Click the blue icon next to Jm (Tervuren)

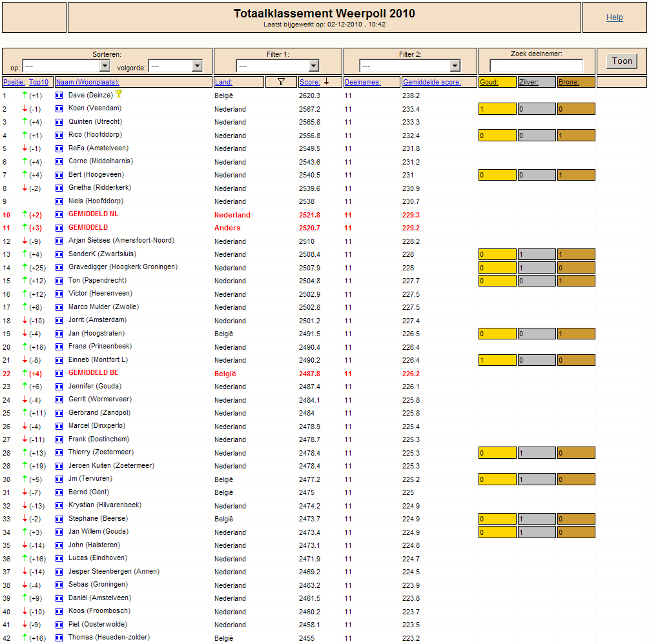(59, 479)
